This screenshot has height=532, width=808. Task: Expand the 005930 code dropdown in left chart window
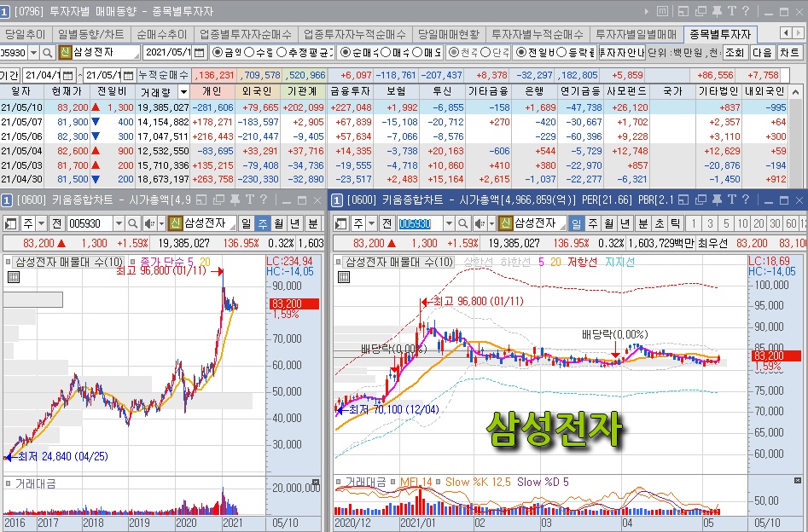point(119,223)
